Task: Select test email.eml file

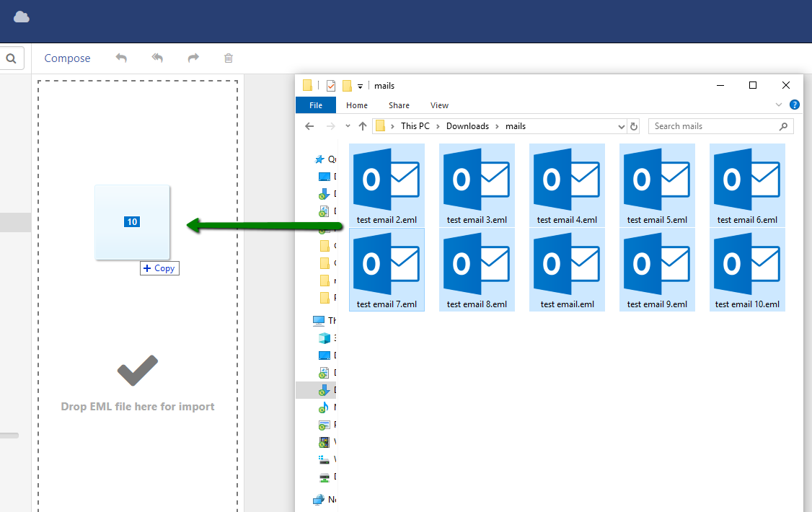Action: [x=567, y=270]
